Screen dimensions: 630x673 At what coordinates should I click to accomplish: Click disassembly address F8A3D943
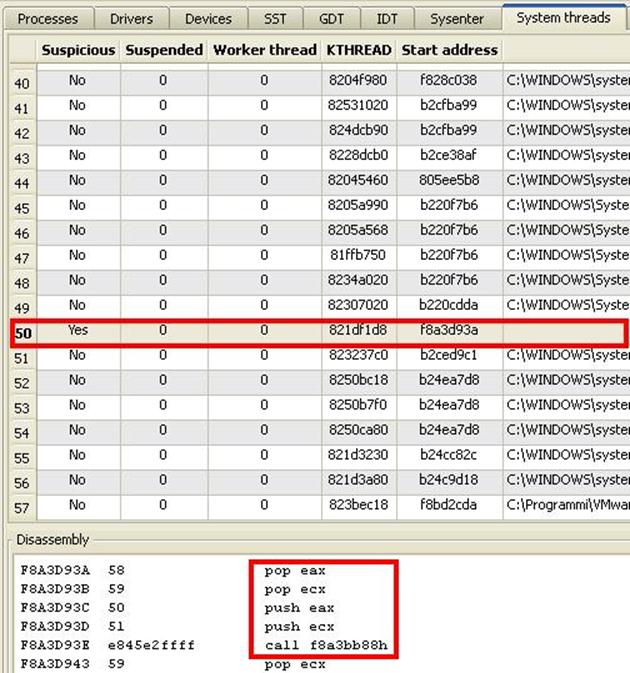55,664
